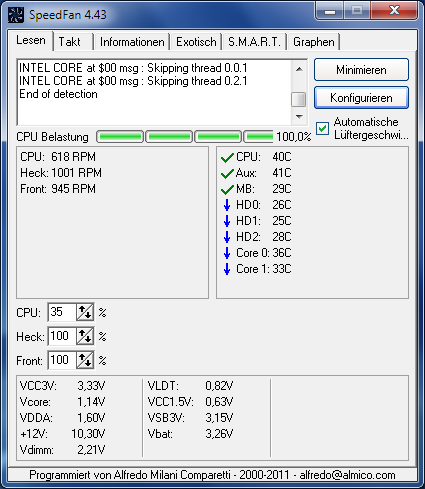Click the 'CPU: 618 RPM' fan reading
This screenshot has height=489, width=425.
[x=58, y=157]
